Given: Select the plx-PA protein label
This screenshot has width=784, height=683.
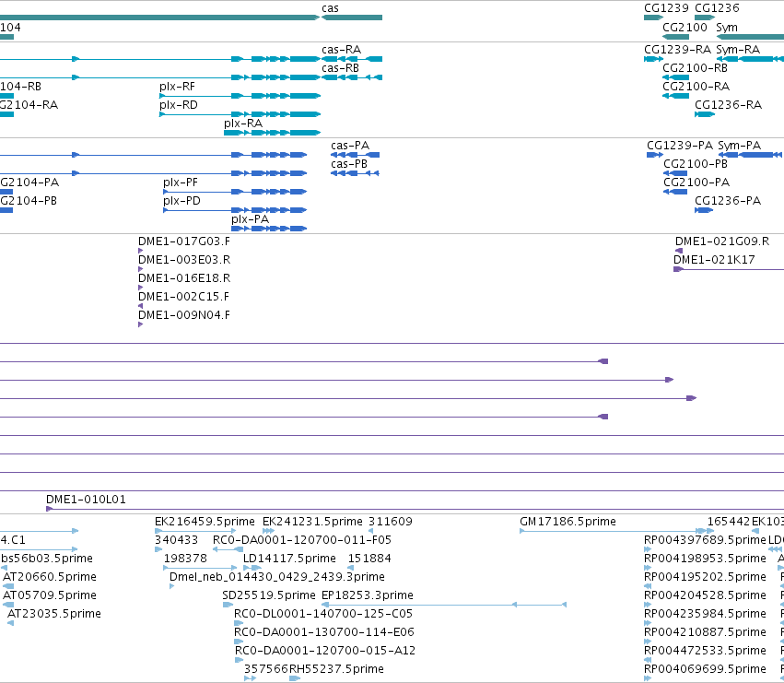Looking at the screenshot, I should [250, 219].
